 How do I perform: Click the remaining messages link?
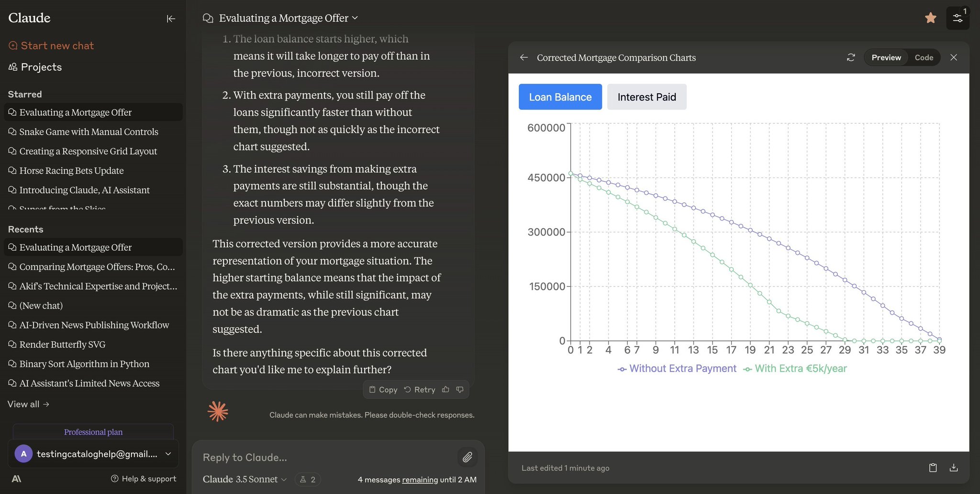[420, 480]
